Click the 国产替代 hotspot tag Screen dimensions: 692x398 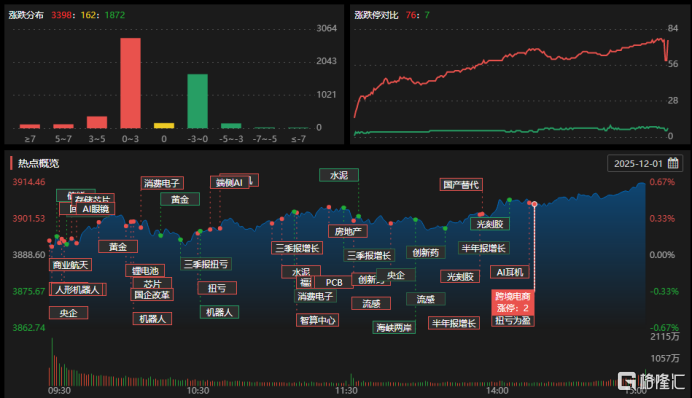pos(461,184)
